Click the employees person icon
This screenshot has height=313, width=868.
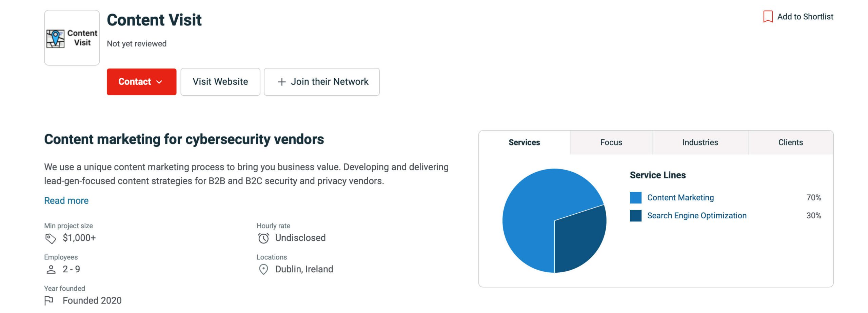click(x=51, y=270)
